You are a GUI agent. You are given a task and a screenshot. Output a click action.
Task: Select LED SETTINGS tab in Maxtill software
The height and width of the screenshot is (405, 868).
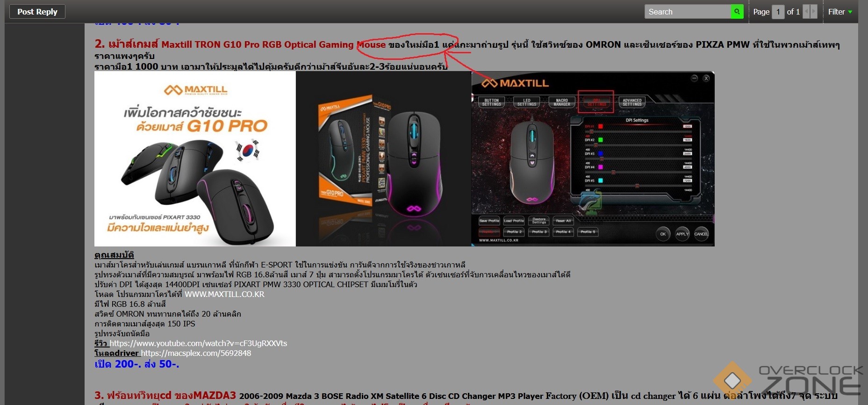[x=527, y=102]
